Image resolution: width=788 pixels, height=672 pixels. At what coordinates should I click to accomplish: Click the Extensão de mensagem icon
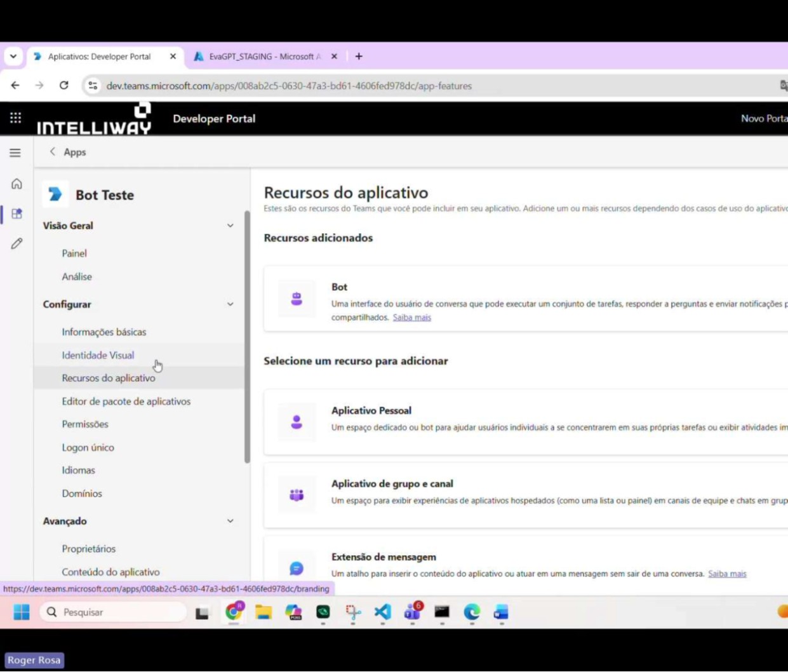click(x=297, y=568)
